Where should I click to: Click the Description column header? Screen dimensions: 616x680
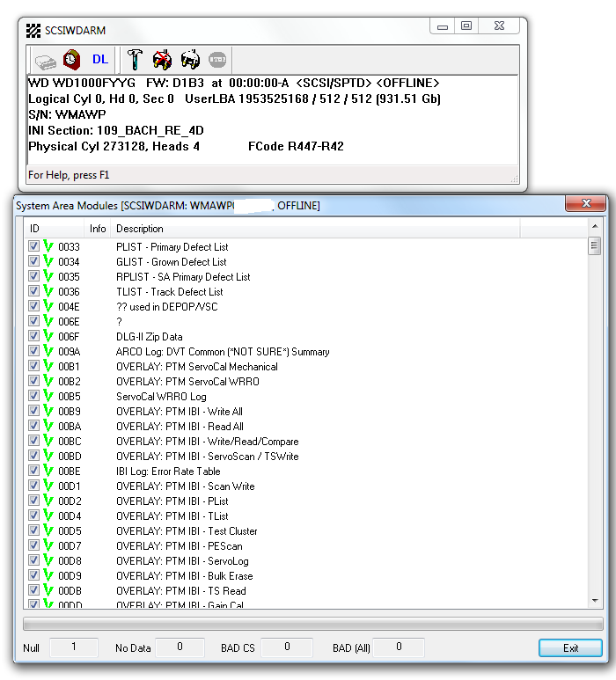tap(315, 229)
